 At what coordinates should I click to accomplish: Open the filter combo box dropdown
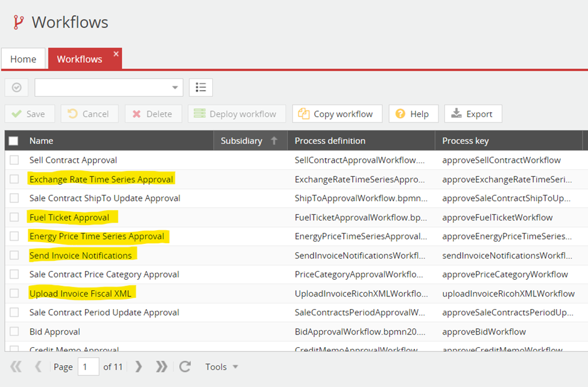pyautogui.click(x=175, y=88)
